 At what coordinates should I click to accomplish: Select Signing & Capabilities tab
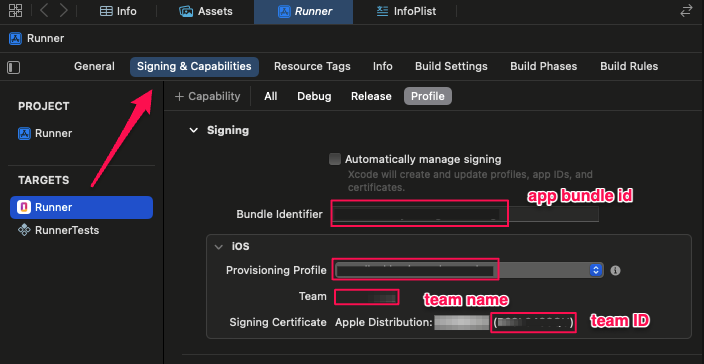(x=194, y=67)
